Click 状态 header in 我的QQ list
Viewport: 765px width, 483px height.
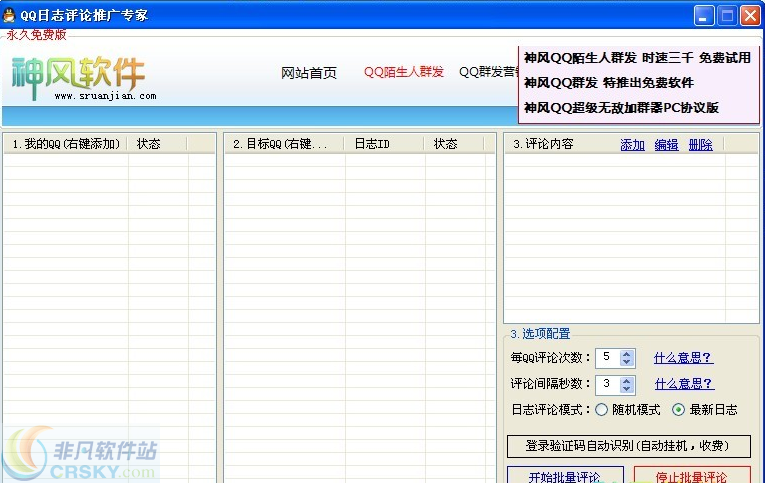(x=157, y=144)
